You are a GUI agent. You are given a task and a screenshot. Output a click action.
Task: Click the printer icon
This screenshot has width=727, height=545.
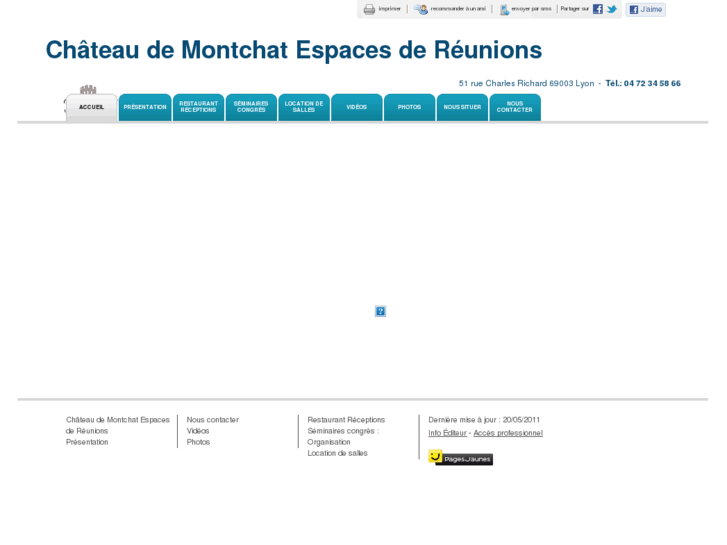(x=369, y=9)
